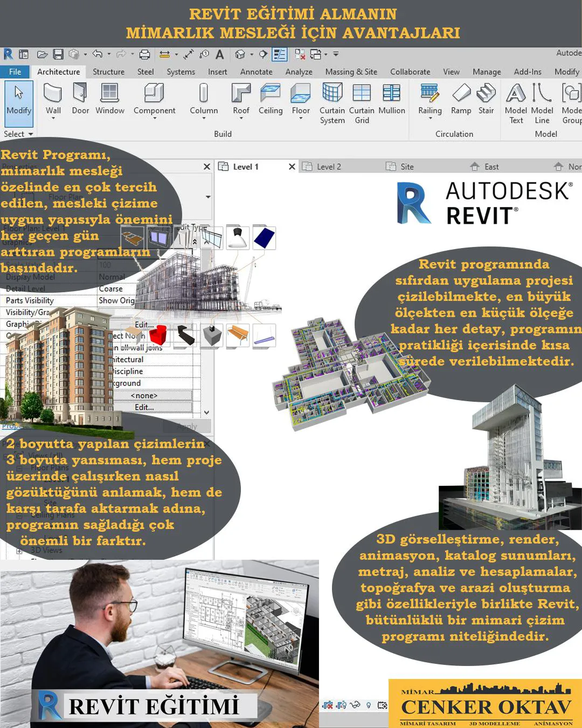
Task: Switch to the Structure ribbon tab
Action: (x=108, y=72)
